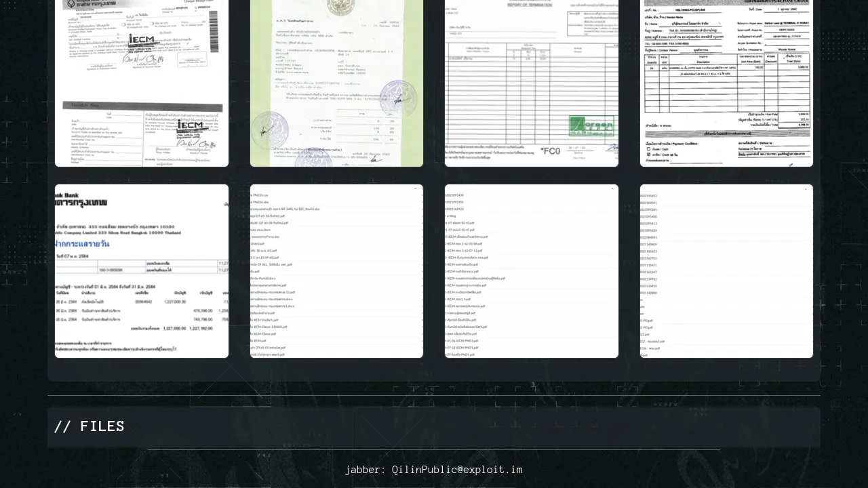Click the lower IECM logo stamp

click(190, 126)
